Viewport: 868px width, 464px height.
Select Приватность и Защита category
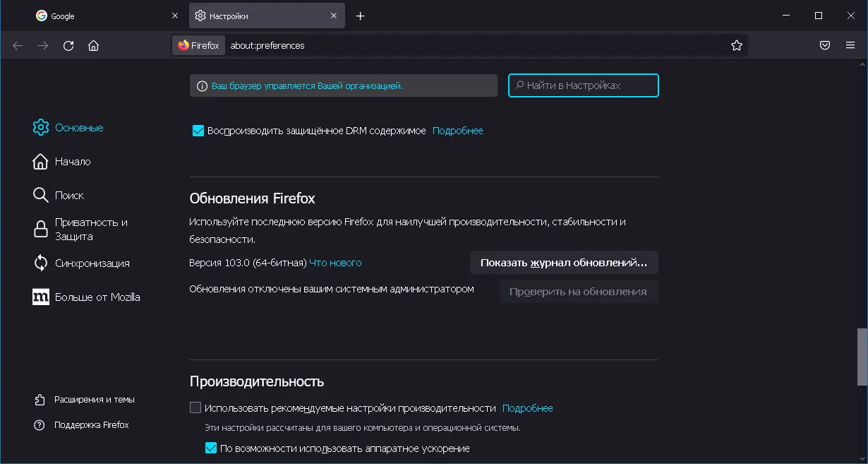pyautogui.click(x=91, y=230)
